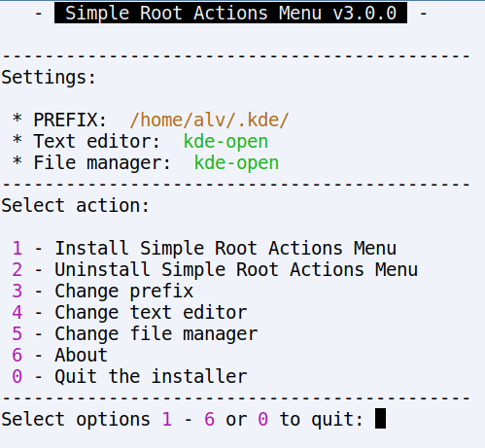Click the purple number 3 beside Change prefix

pyautogui.click(x=17, y=292)
